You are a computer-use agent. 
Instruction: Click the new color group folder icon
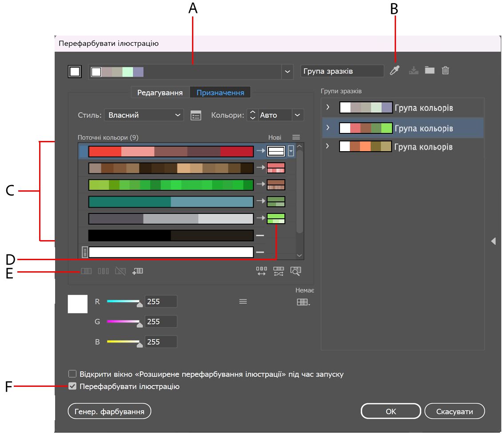click(x=429, y=70)
